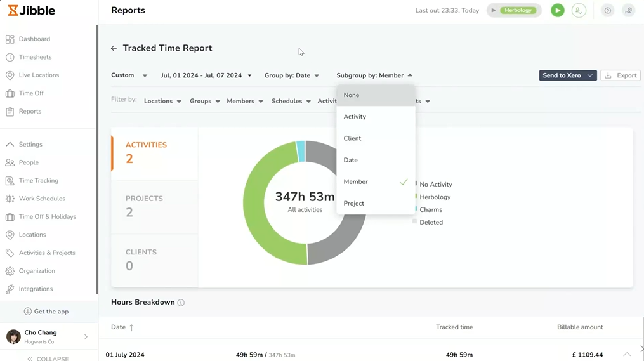
Task: Click Get the app
Action: (46, 312)
